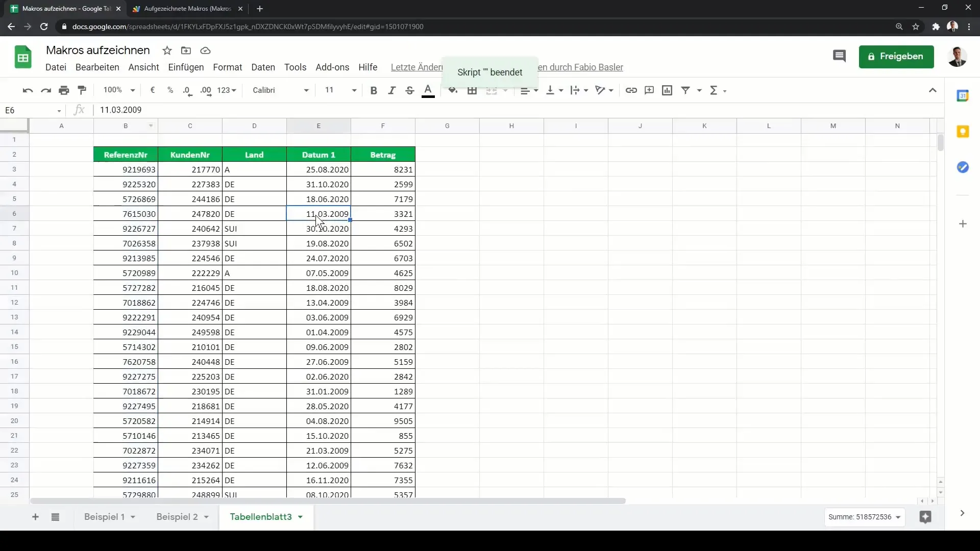Open text rotation dropdown
The image size is (980, 551).
click(x=604, y=90)
